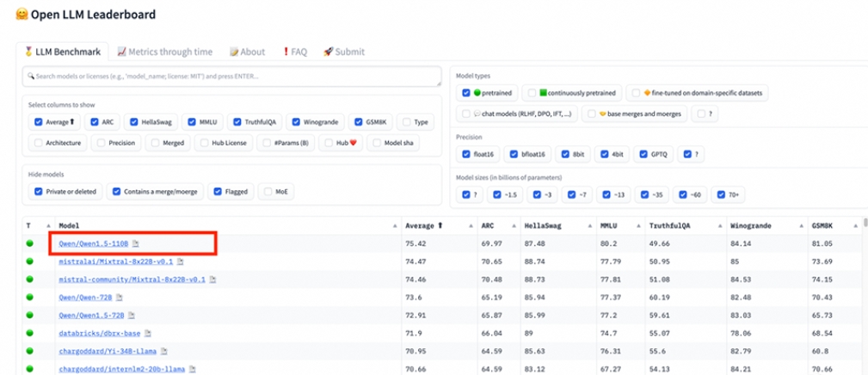868x375 pixels.
Task: Enable the #Params (B) column checkbox
Action: 268,143
